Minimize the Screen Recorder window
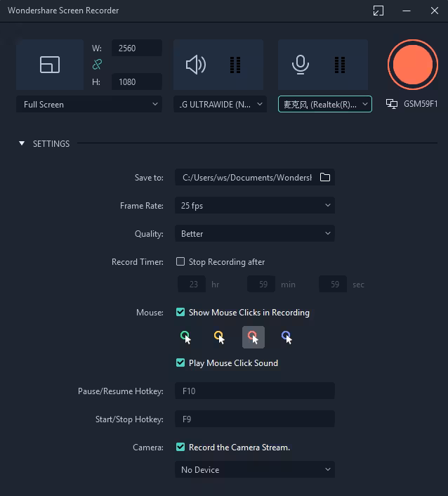This screenshot has width=448, height=496. (x=407, y=11)
